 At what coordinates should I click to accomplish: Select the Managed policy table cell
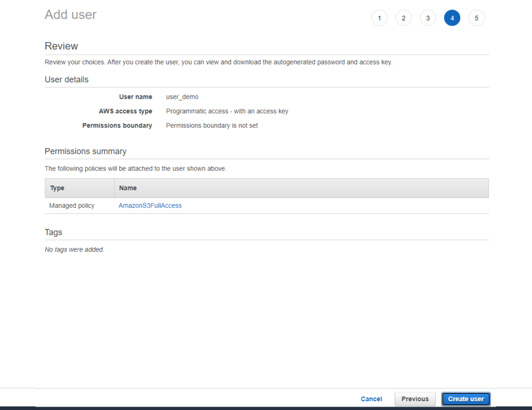click(x=72, y=206)
